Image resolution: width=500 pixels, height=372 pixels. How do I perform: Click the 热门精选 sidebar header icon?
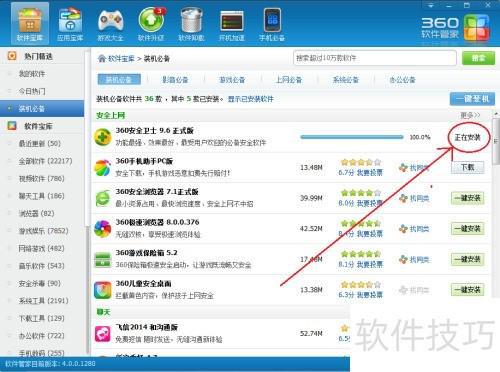pos(12,56)
